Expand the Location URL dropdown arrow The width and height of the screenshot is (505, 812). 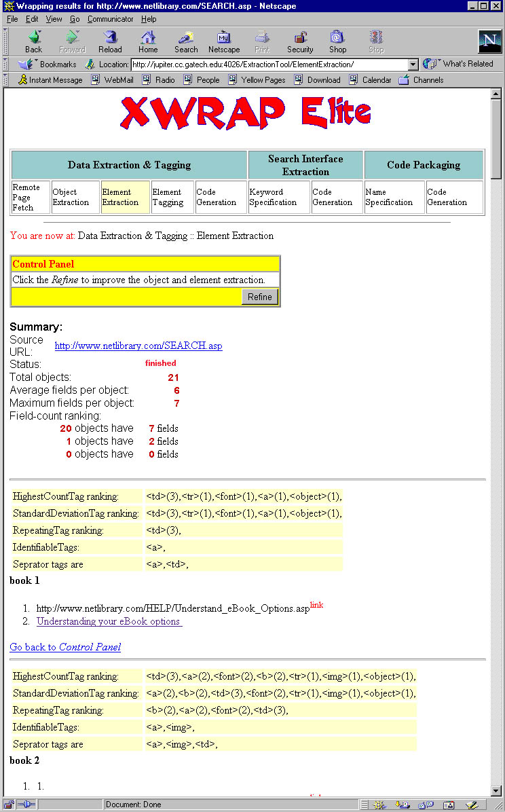point(413,64)
